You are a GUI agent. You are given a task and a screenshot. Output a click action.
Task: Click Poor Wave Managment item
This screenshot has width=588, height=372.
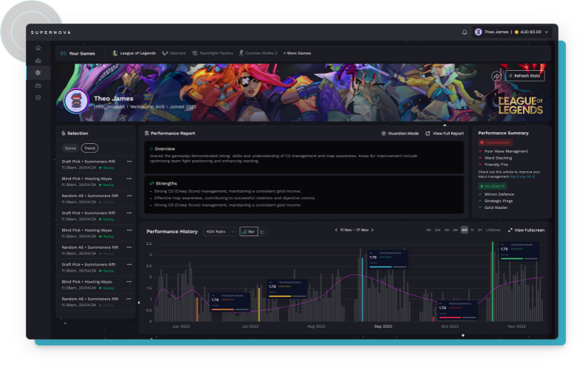coord(503,151)
